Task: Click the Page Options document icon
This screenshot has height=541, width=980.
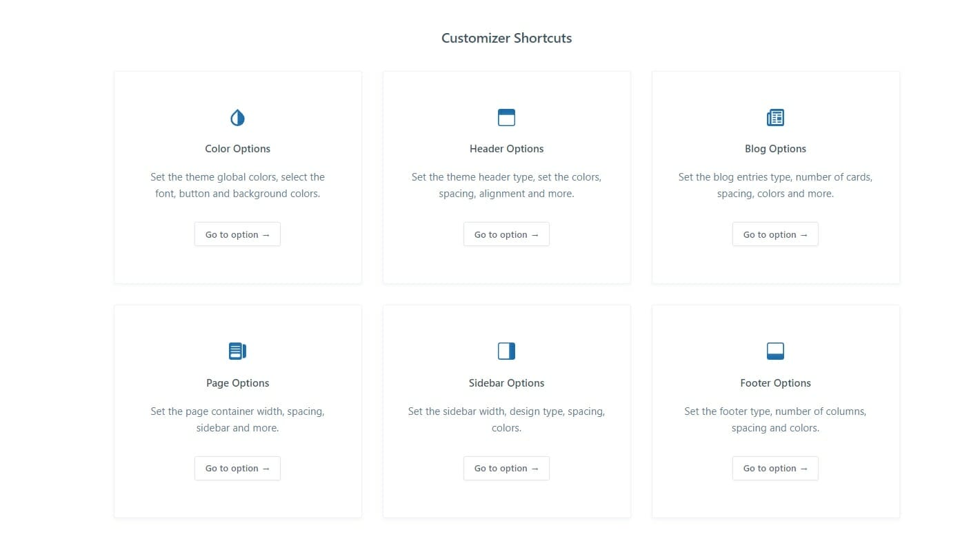Action: (x=237, y=351)
